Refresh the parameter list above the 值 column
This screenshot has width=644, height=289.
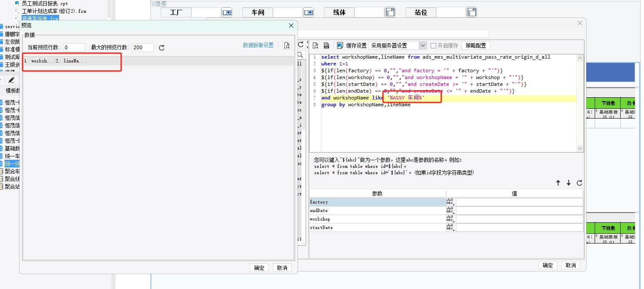coord(579,183)
